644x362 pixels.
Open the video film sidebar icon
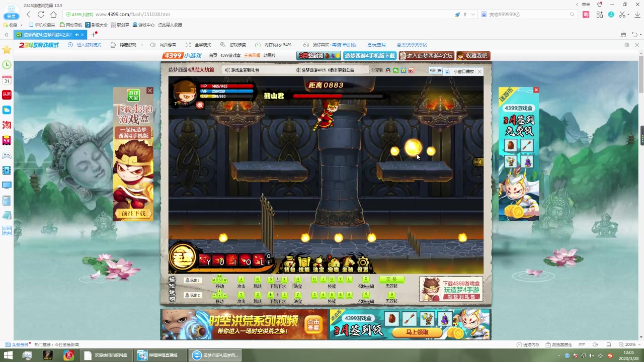coord(7,170)
